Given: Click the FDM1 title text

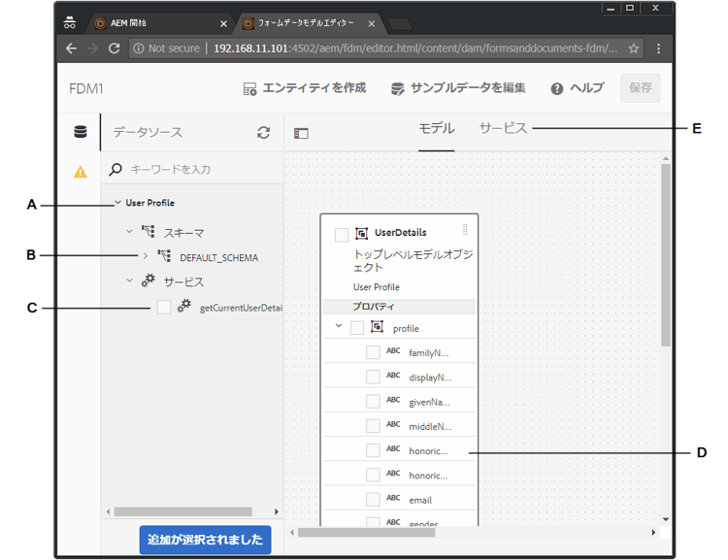Looking at the screenshot, I should point(85,88).
